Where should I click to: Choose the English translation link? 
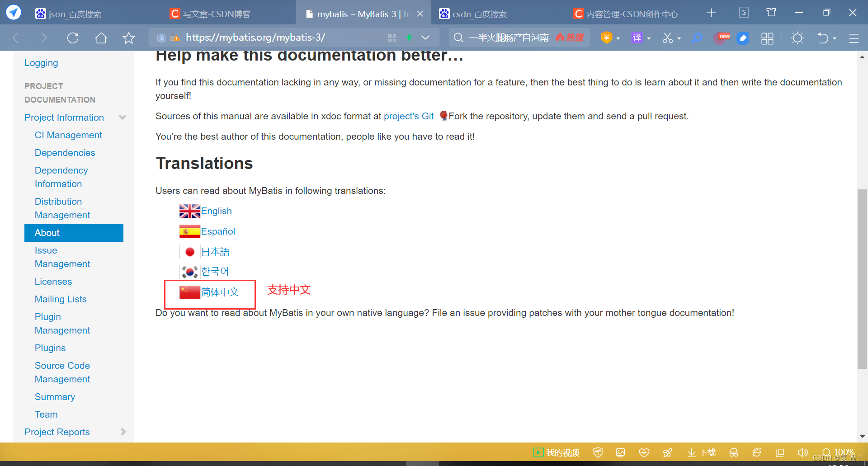(216, 211)
